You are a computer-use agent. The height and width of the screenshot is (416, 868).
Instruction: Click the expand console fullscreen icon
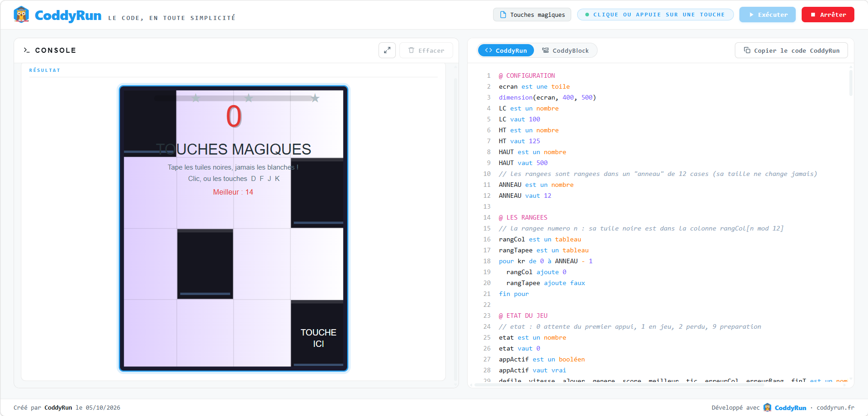(x=387, y=50)
